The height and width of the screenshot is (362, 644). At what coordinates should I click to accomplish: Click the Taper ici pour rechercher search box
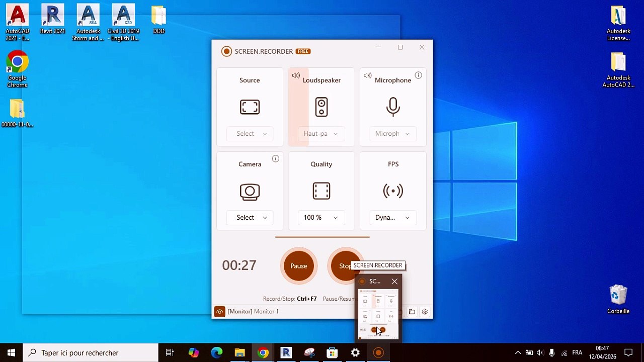(91, 353)
